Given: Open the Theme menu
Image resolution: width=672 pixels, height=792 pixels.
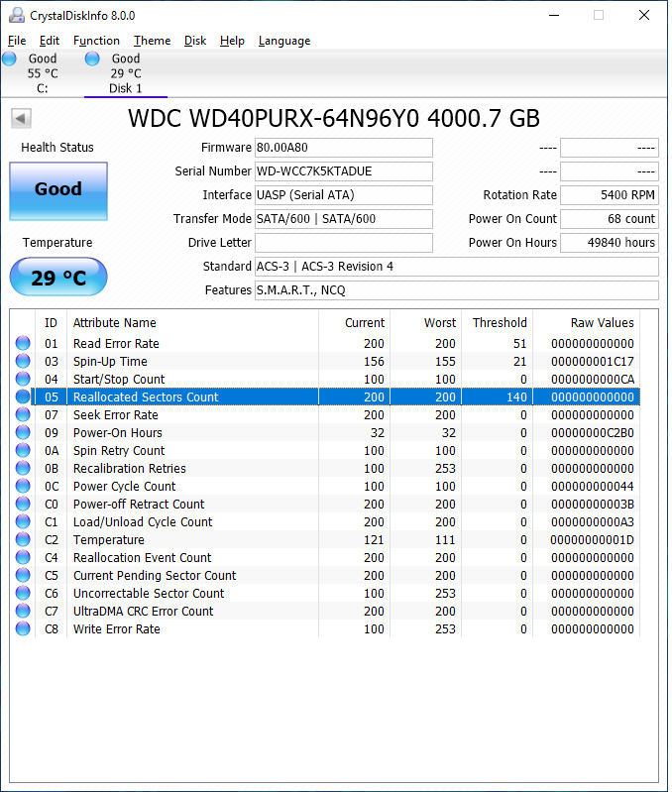Looking at the screenshot, I should tap(152, 41).
